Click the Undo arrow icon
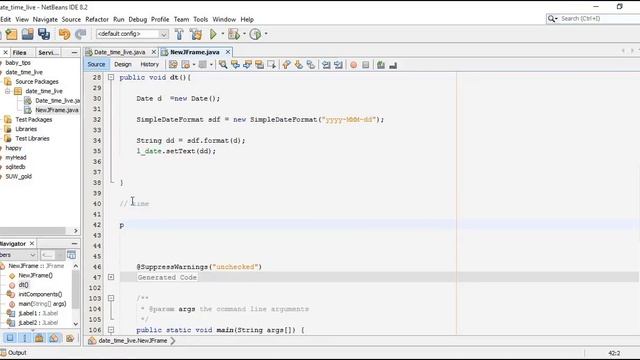 (x=64, y=34)
